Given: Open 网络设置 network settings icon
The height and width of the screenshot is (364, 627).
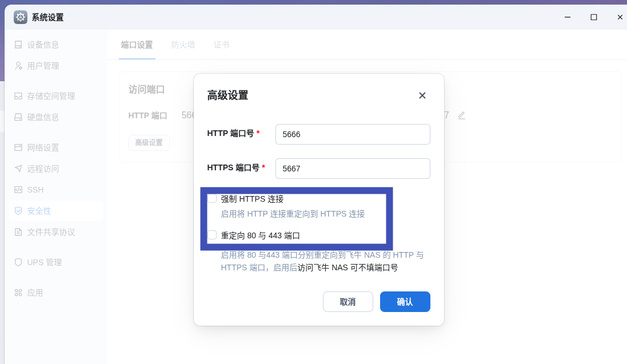Looking at the screenshot, I should (x=18, y=147).
